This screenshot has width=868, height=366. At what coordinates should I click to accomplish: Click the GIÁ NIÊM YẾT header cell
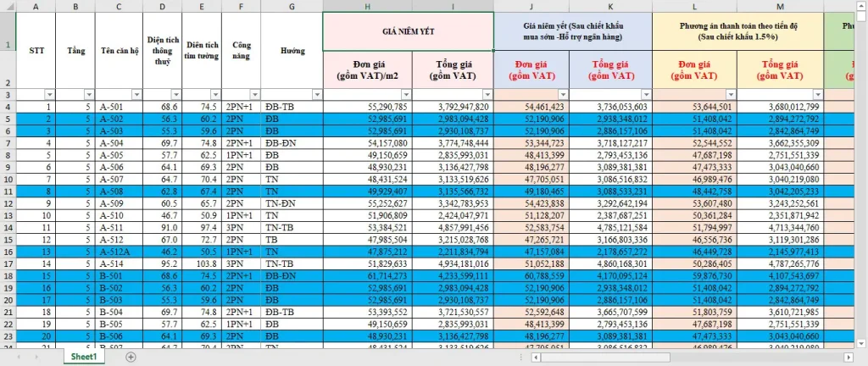point(409,31)
